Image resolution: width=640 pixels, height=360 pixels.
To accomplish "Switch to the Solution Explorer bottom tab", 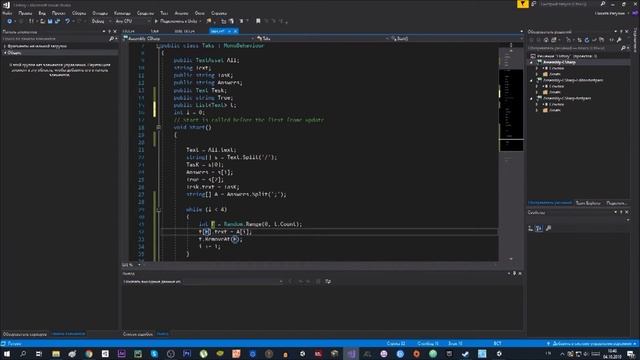I will (x=550, y=203).
